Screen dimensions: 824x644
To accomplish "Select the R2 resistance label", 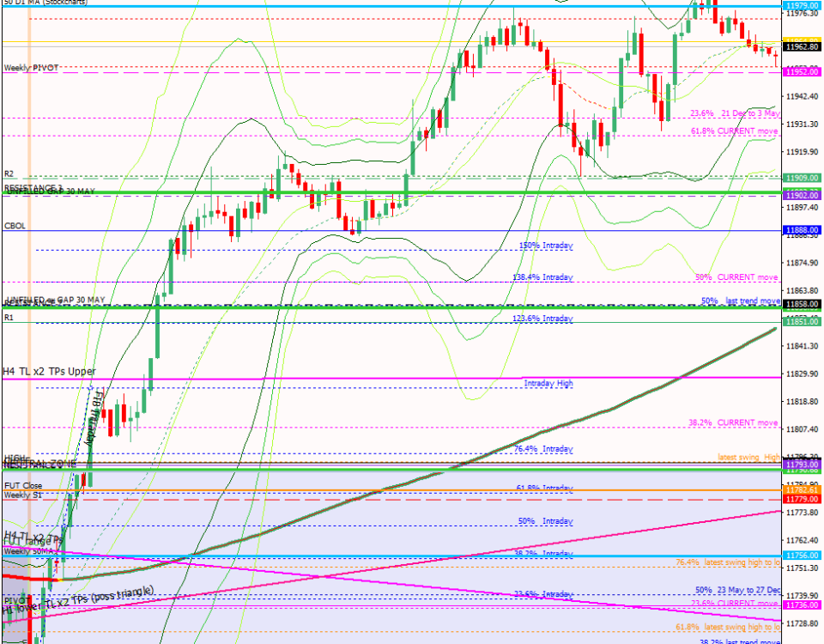I will point(9,173).
